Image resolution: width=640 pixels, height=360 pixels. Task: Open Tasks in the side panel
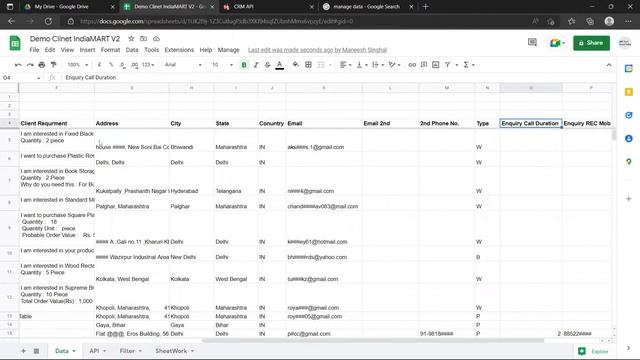[629, 115]
